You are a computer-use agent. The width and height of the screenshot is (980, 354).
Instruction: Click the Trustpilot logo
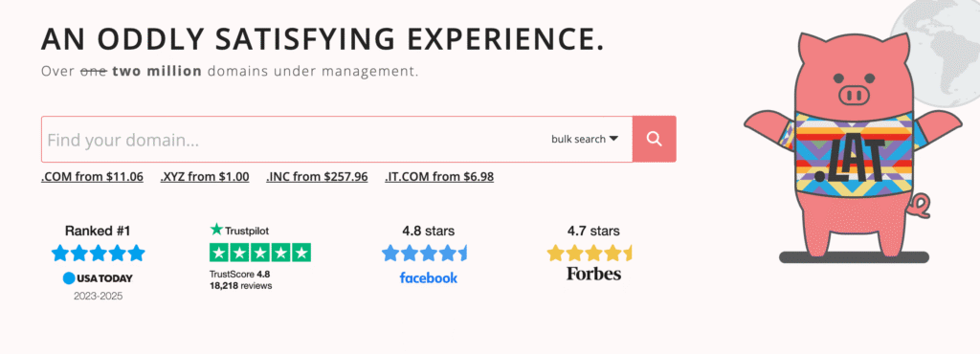(x=240, y=230)
